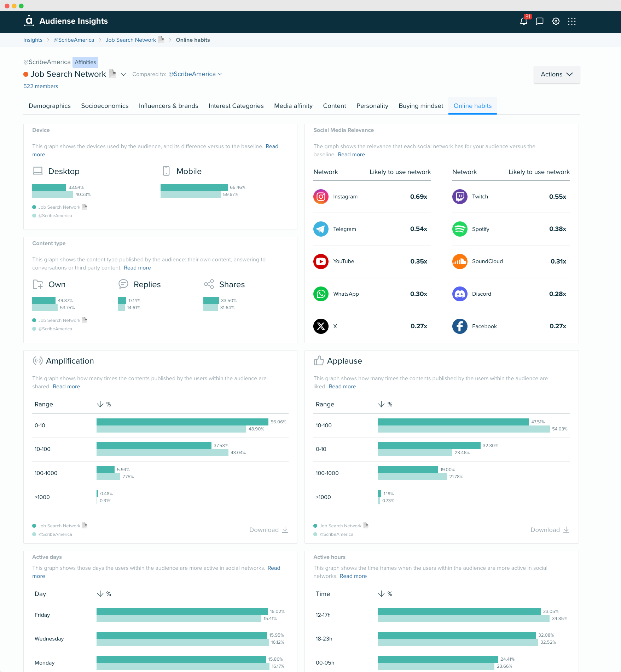621x672 pixels.
Task: Download the Amplification chart data
Action: [268, 530]
